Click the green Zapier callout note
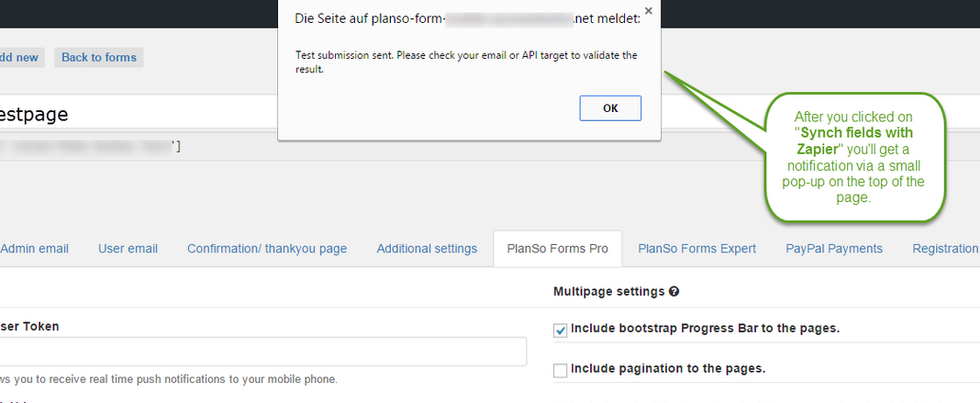 click(x=855, y=157)
